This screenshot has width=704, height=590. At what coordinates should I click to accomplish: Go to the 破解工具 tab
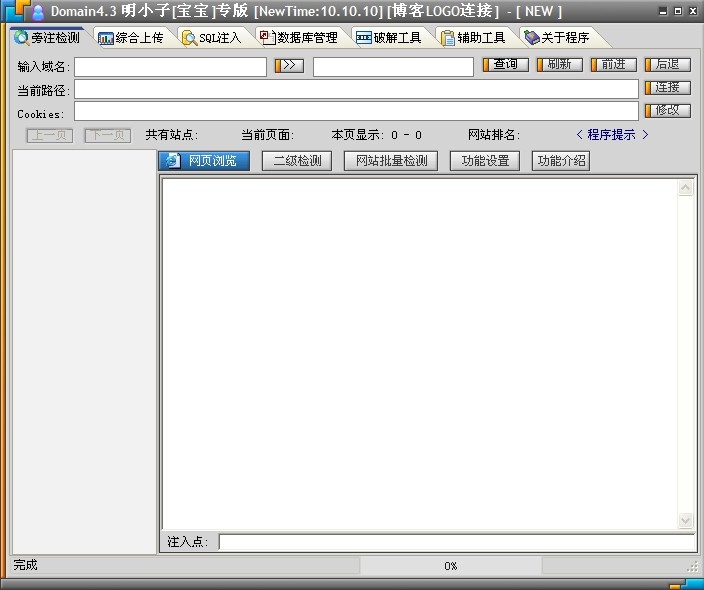[x=389, y=38]
